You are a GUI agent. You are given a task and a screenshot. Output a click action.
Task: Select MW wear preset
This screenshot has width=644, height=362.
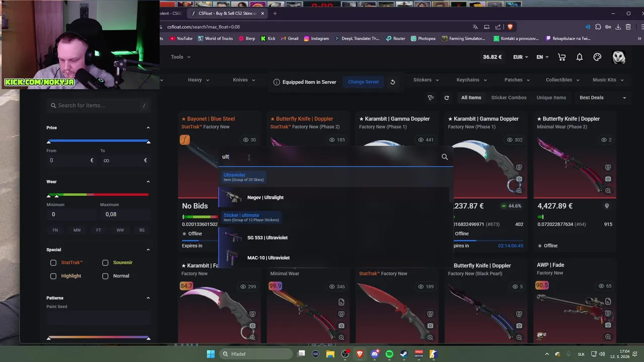[x=77, y=230]
